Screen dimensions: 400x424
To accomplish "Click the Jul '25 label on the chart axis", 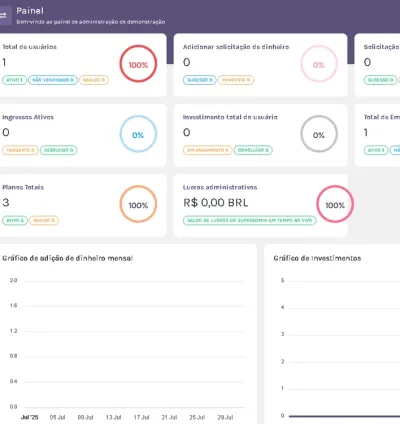I will pyautogui.click(x=29, y=417).
